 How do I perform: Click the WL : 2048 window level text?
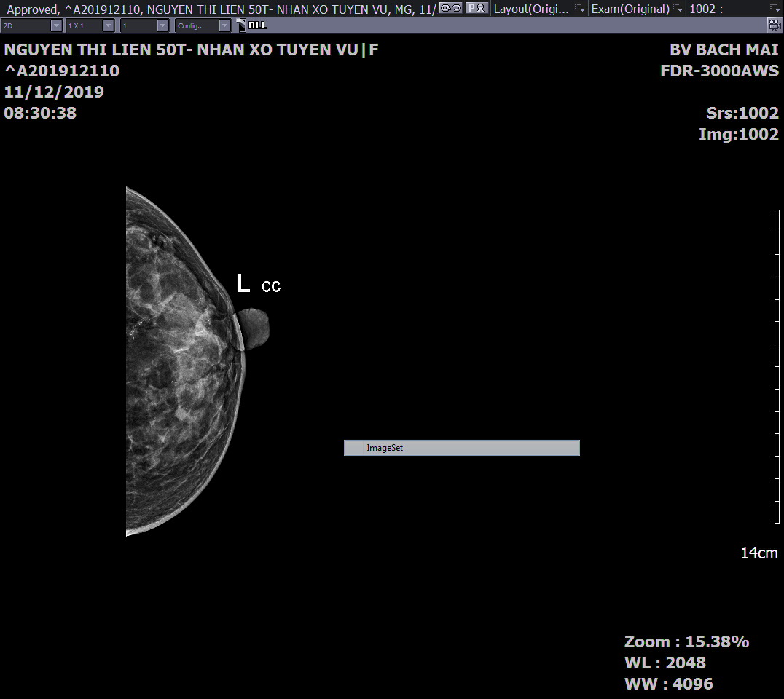tap(665, 663)
